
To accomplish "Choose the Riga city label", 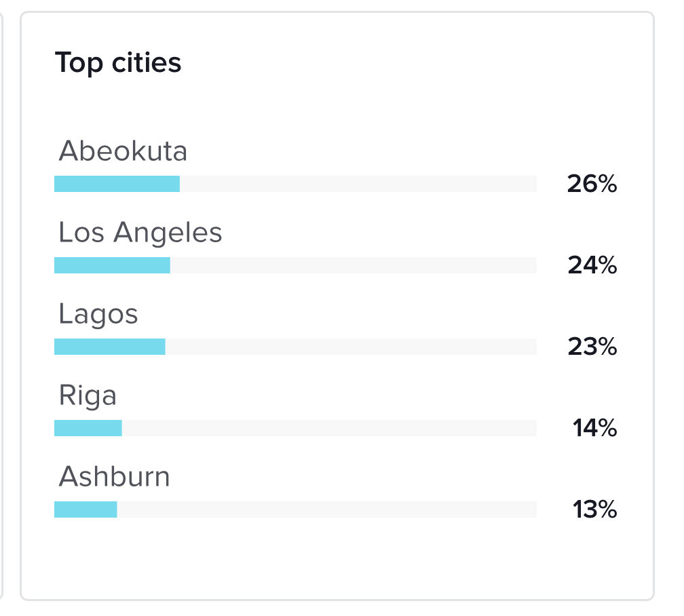I will (x=88, y=395).
